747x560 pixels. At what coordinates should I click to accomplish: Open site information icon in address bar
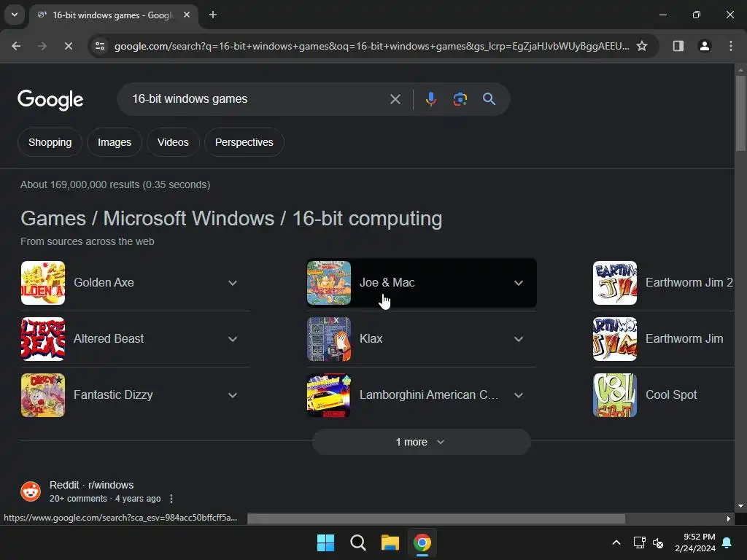coord(100,46)
